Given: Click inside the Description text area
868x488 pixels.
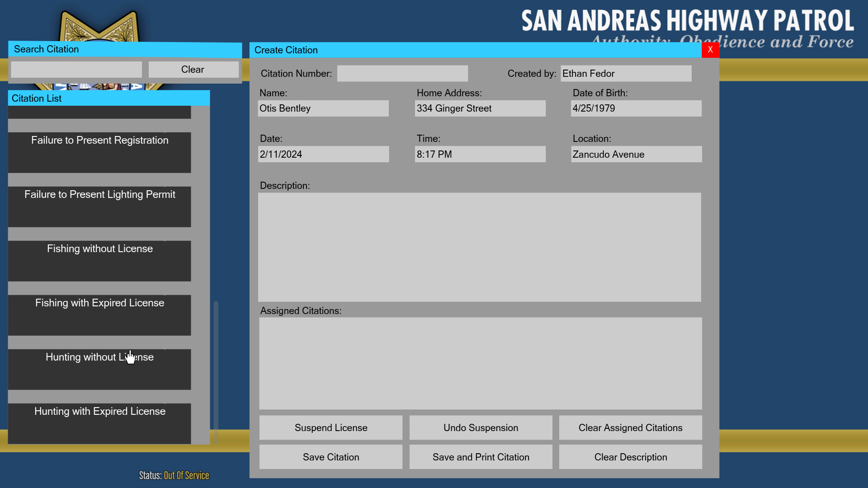Looking at the screenshot, I should [479, 247].
